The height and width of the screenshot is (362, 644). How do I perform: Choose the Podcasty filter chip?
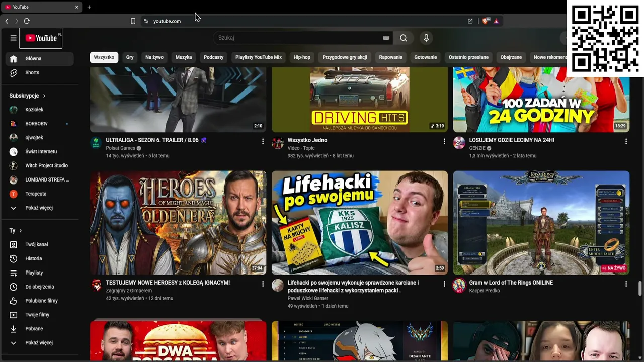click(213, 57)
